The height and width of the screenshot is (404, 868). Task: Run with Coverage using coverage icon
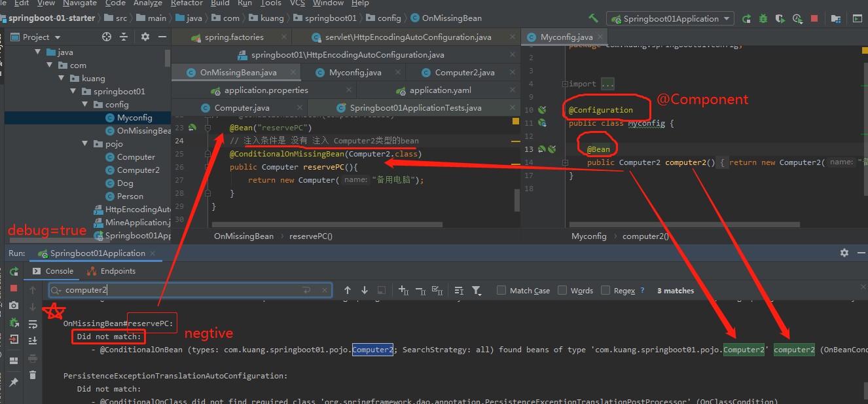point(780,18)
